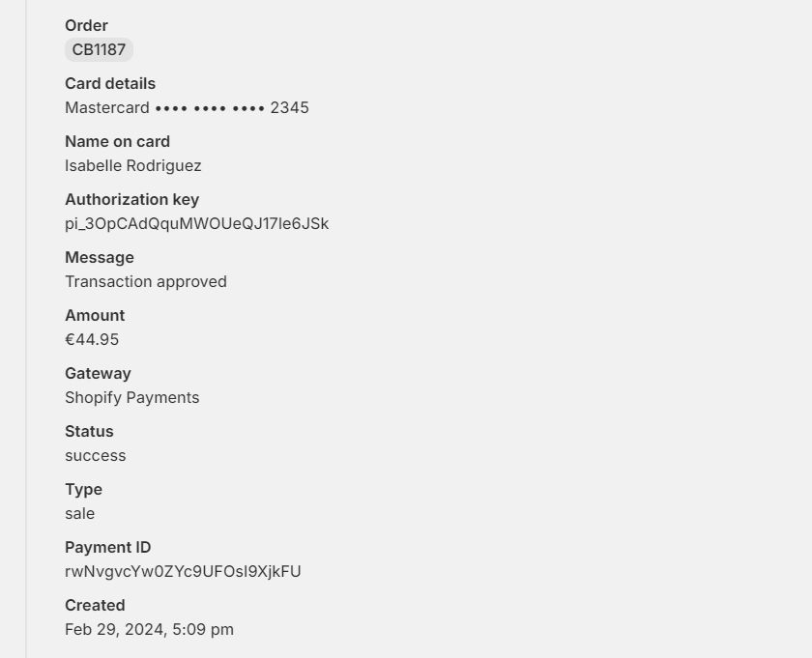Click the Name on card label
Image resolution: width=812 pixels, height=658 pixels.
[x=118, y=141]
